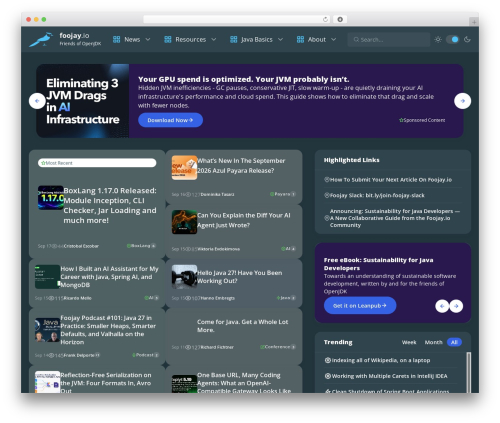Click the browser new tab plus icon
Image resolution: width=500 pixels, height=423 pixels.
(474, 22)
